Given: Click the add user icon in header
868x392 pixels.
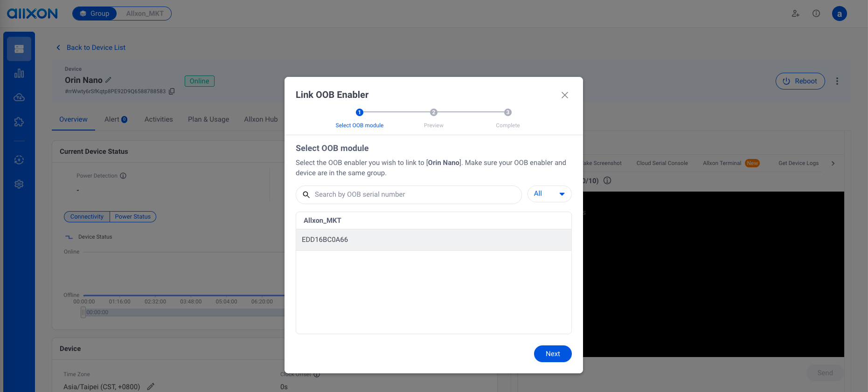Looking at the screenshot, I should [x=796, y=14].
